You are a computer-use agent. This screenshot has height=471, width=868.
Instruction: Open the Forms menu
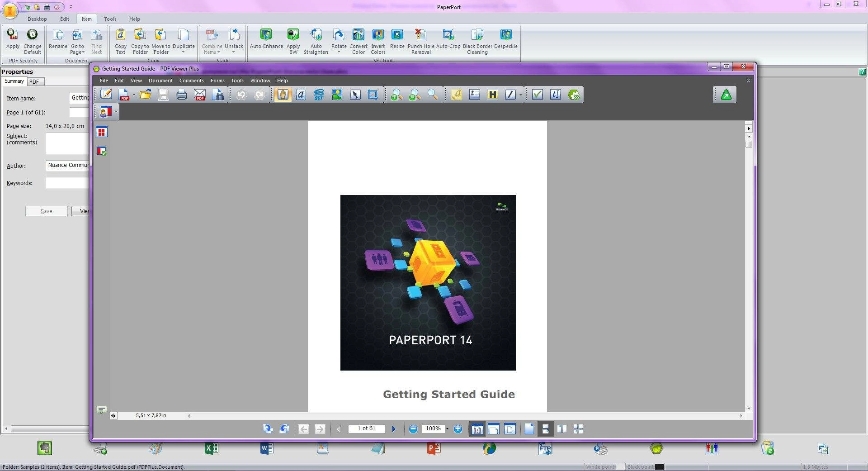tap(217, 81)
